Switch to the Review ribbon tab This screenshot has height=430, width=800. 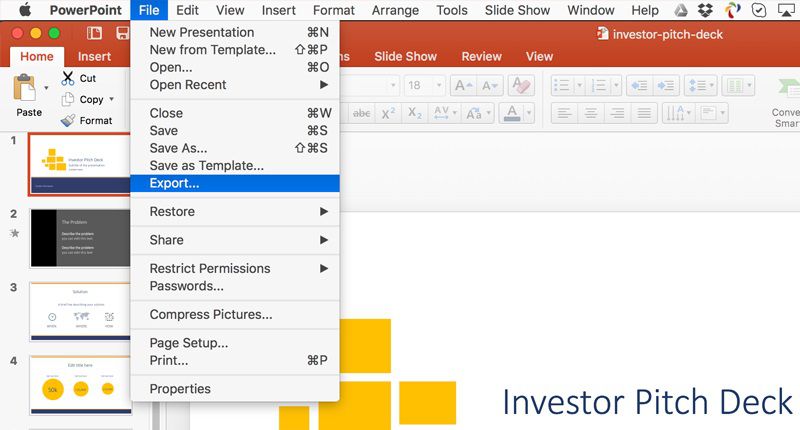point(481,57)
